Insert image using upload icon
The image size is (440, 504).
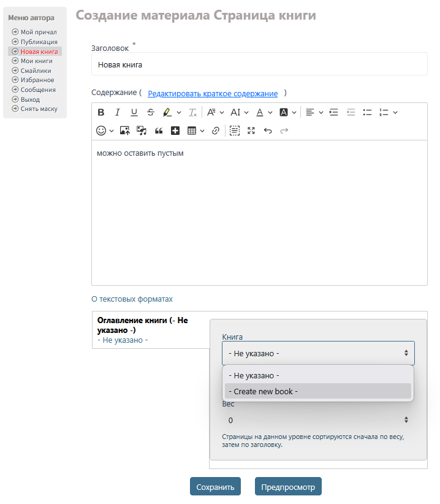coord(125,131)
